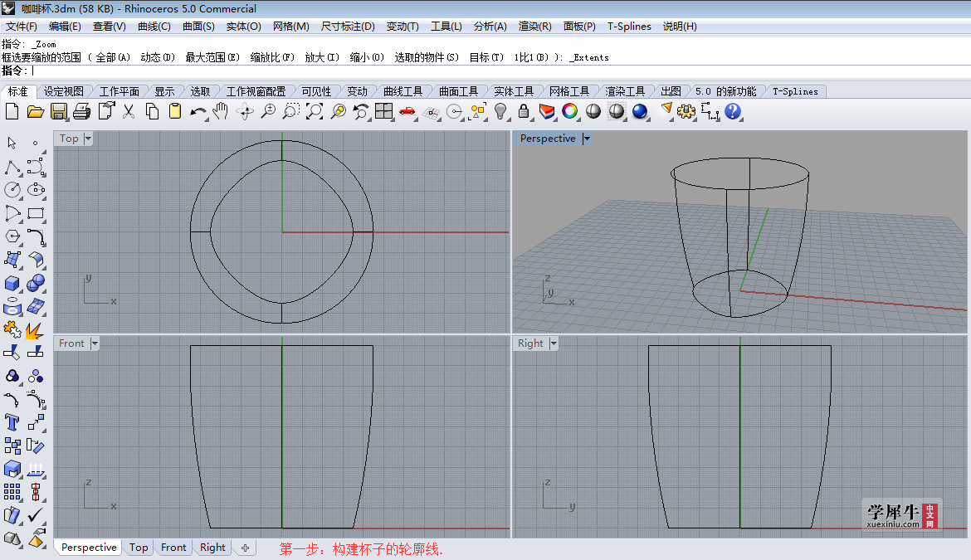Select the arrow pointer tool in sidebar

click(x=12, y=143)
